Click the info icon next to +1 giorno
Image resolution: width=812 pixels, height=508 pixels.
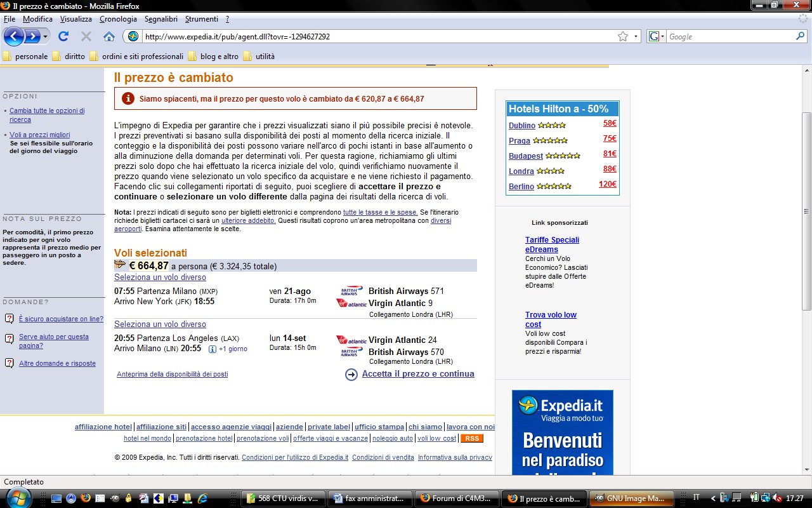click(213, 349)
